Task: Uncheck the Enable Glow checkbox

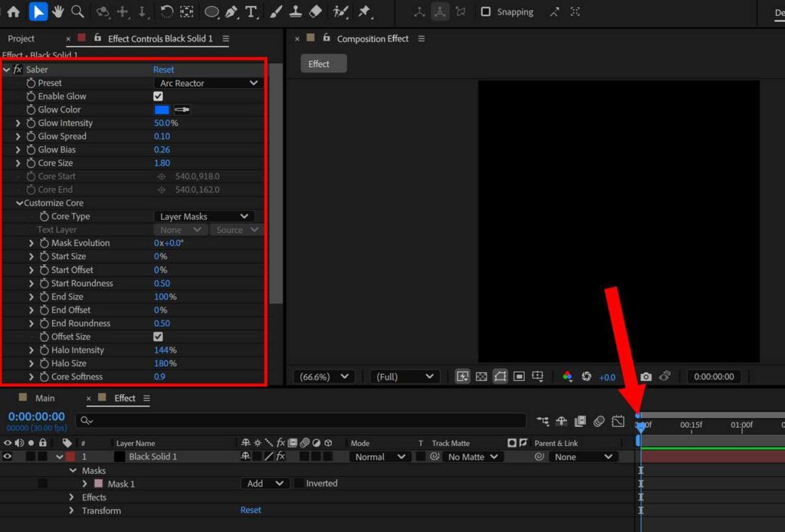Action: click(158, 96)
